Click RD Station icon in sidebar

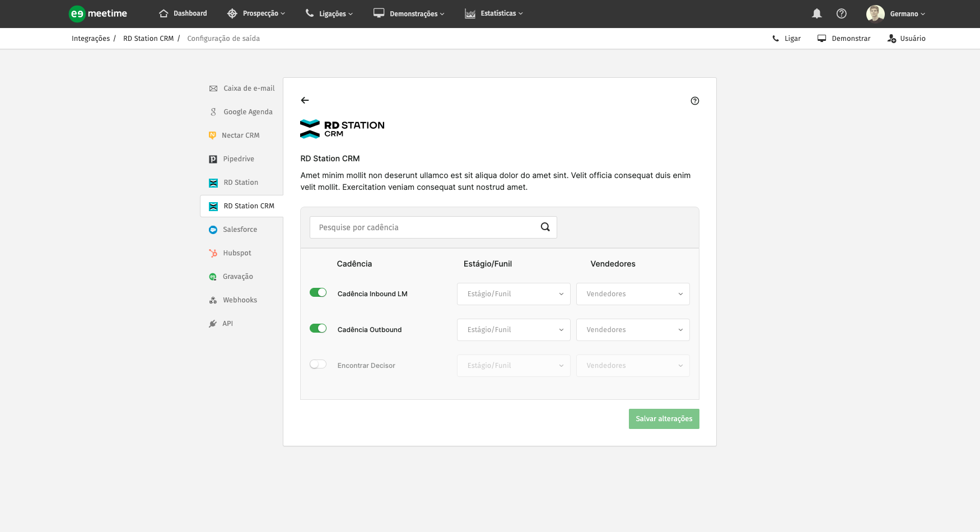[x=213, y=183]
